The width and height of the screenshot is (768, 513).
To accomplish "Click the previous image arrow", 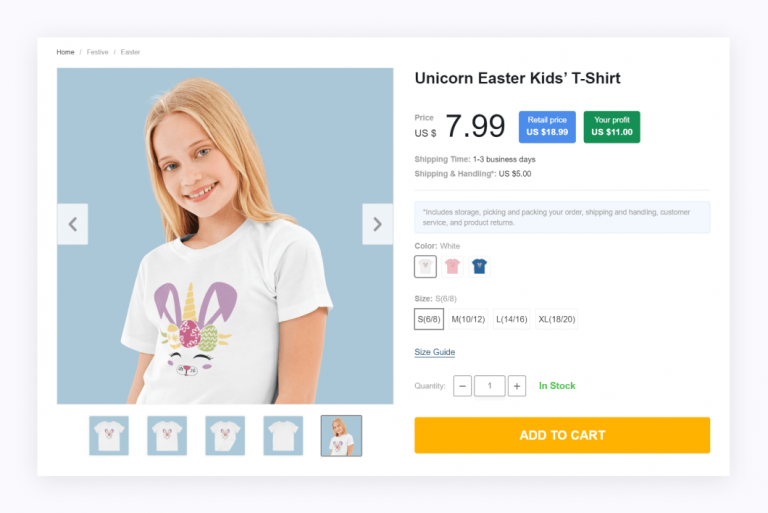I will [72, 224].
